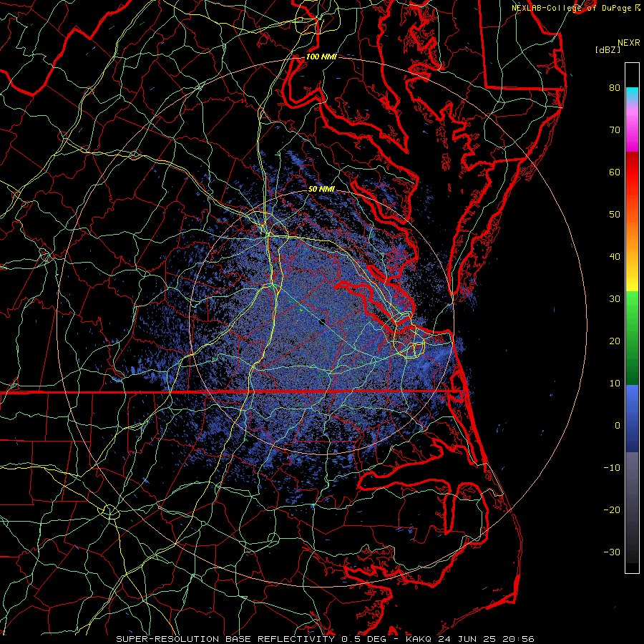
Task: Click the 80 dBZ scale value
Action: tap(615, 87)
